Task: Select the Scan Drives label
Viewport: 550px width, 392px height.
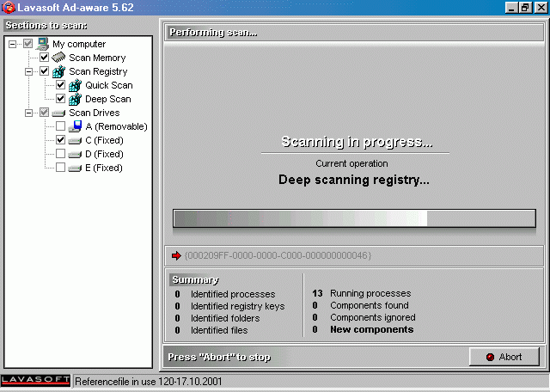Action: [x=94, y=113]
